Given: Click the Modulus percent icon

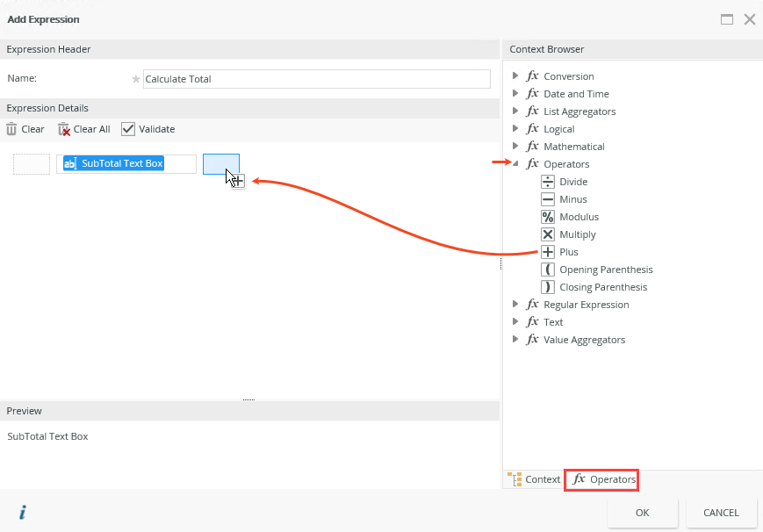Looking at the screenshot, I should coord(548,217).
